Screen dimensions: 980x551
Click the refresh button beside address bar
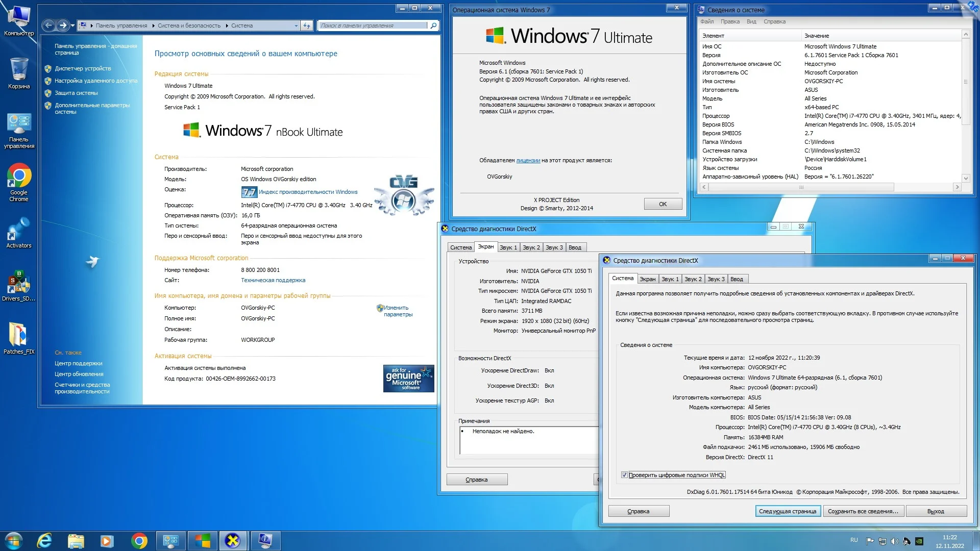coord(307,26)
